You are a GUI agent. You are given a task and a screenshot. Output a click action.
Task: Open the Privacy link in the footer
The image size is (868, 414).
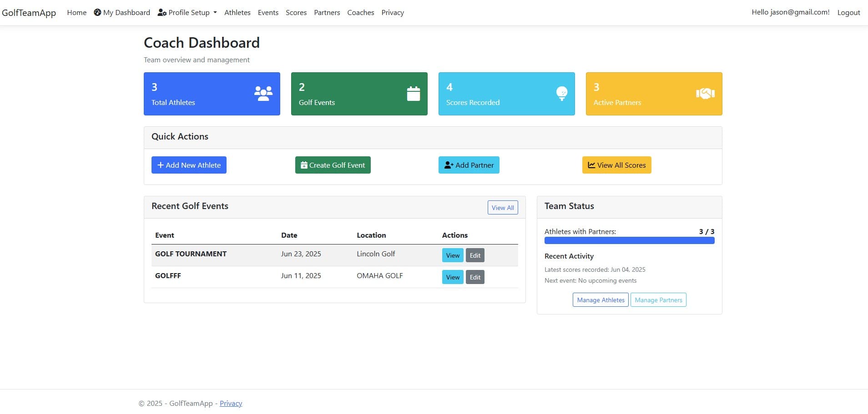pyautogui.click(x=231, y=403)
